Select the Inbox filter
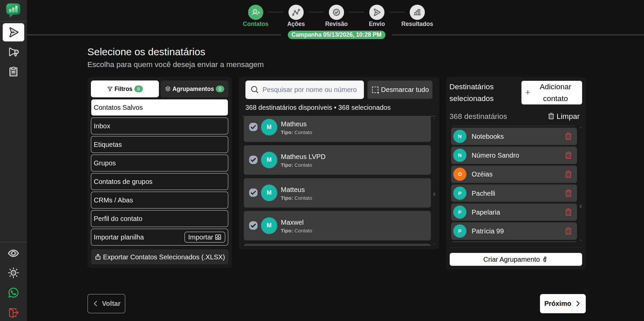 (160, 126)
